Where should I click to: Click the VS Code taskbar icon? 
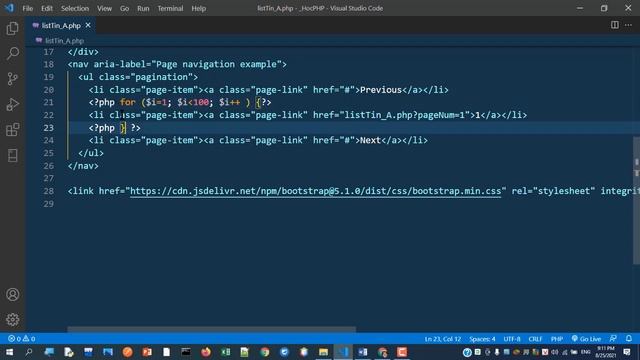[343, 352]
